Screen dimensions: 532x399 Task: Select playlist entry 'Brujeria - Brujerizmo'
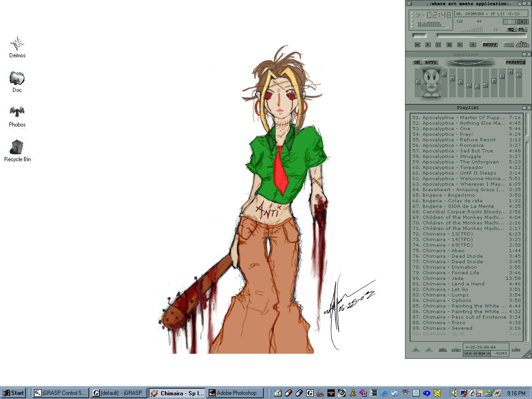coord(466,195)
